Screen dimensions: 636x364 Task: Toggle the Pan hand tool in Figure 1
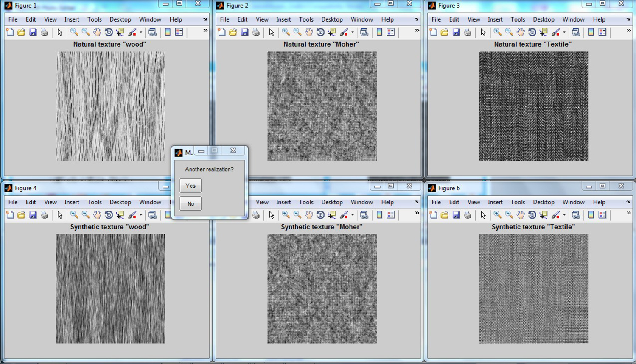pyautogui.click(x=97, y=32)
